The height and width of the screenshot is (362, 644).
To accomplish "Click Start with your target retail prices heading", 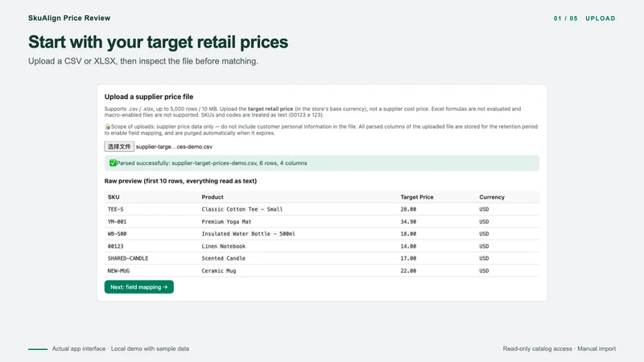I will 158,42.
